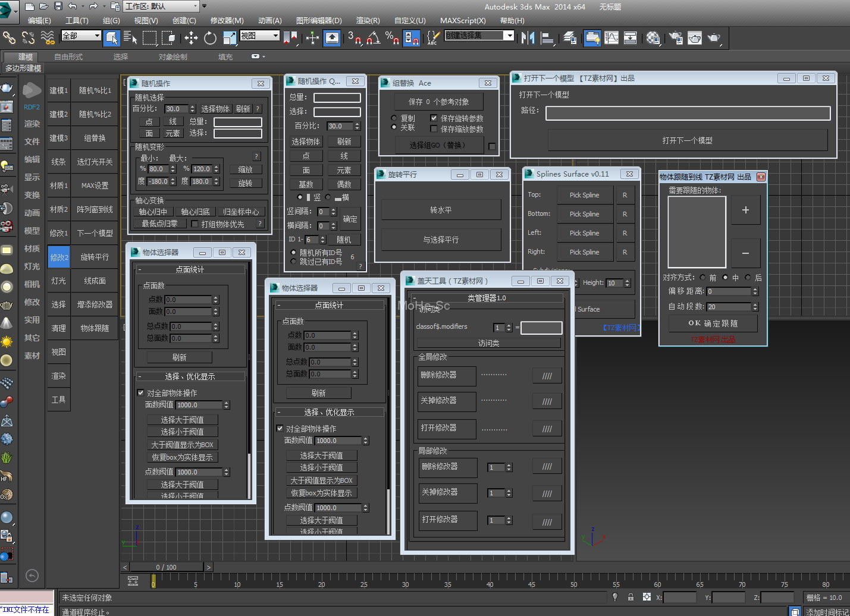Open the Curve Editor icon
The width and height of the screenshot is (850, 616).
click(x=611, y=38)
